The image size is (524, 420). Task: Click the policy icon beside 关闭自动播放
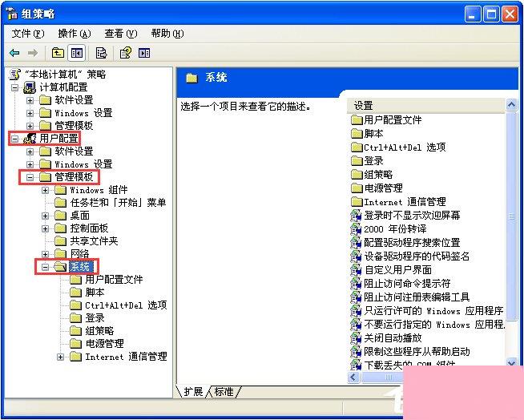(356, 338)
